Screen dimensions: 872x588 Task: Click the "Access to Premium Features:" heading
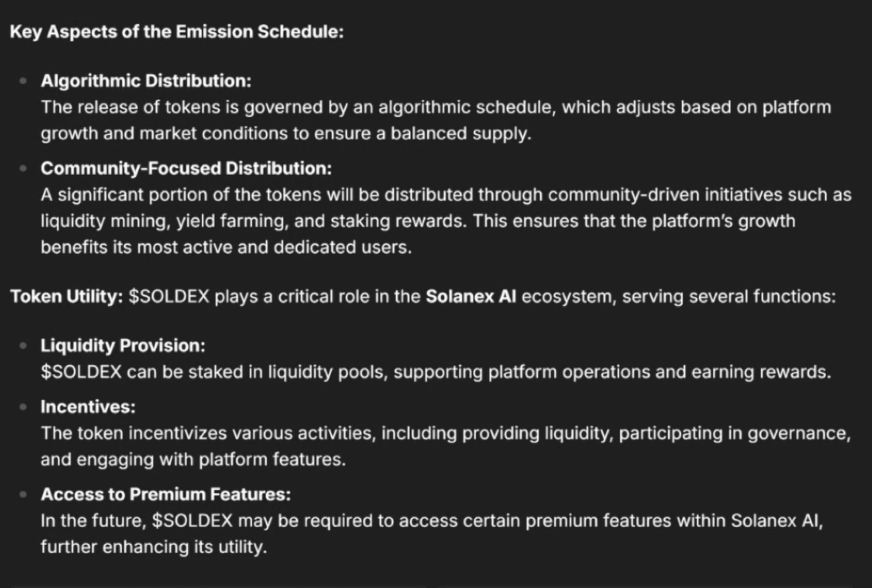click(x=165, y=494)
